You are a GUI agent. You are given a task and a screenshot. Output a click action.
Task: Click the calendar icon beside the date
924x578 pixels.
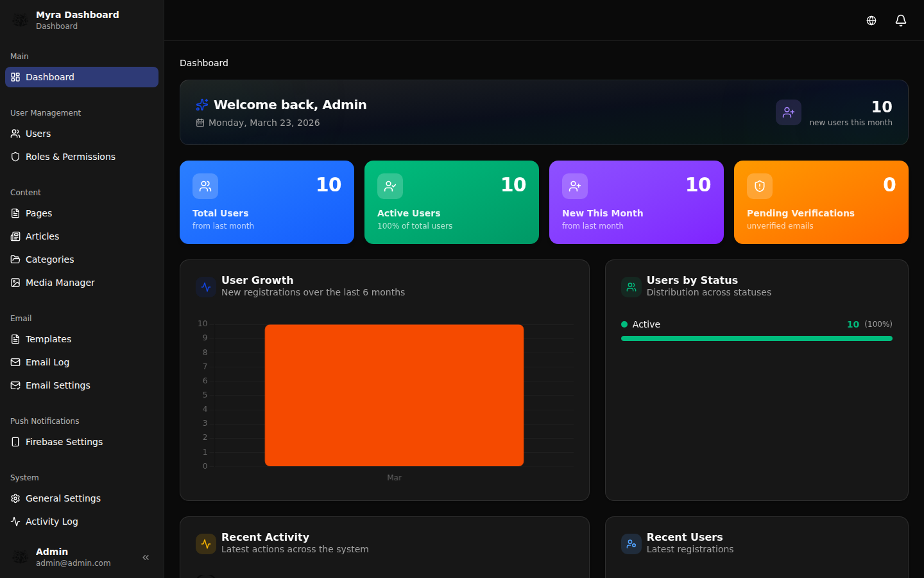tap(200, 123)
